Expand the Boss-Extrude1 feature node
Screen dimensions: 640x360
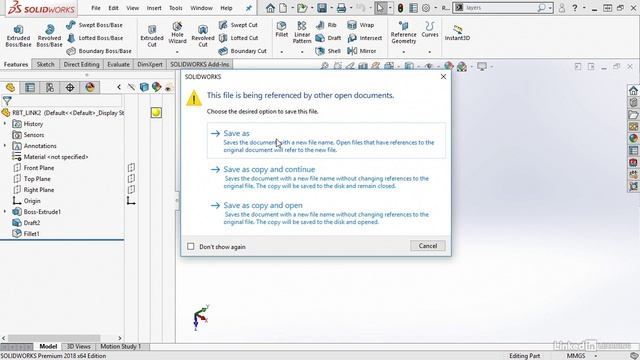click(x=5, y=212)
